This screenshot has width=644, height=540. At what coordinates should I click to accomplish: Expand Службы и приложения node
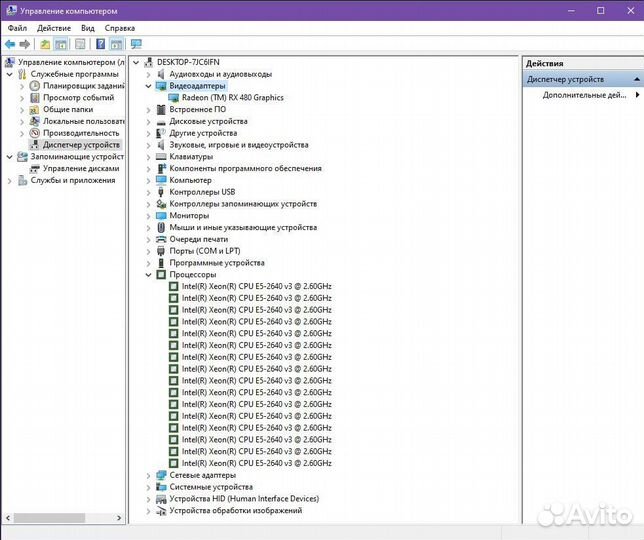pyautogui.click(x=11, y=181)
